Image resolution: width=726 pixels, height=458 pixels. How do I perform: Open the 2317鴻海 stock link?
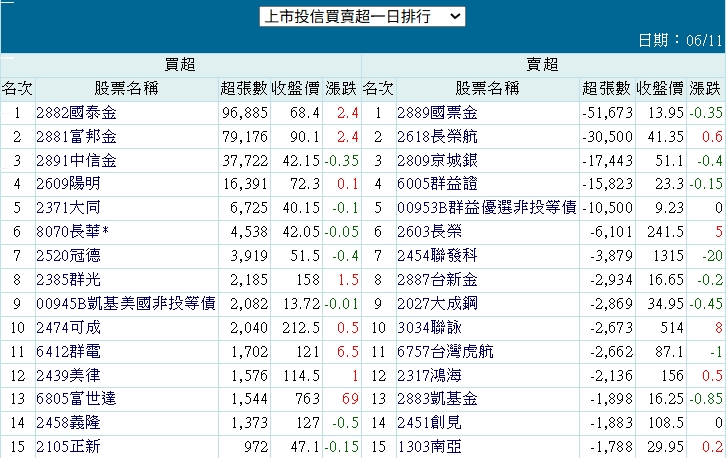[429, 376]
